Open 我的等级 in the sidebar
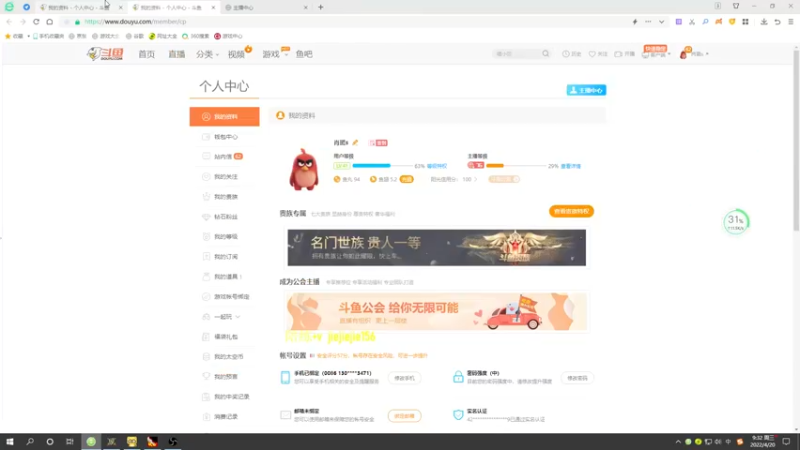 pos(224,237)
